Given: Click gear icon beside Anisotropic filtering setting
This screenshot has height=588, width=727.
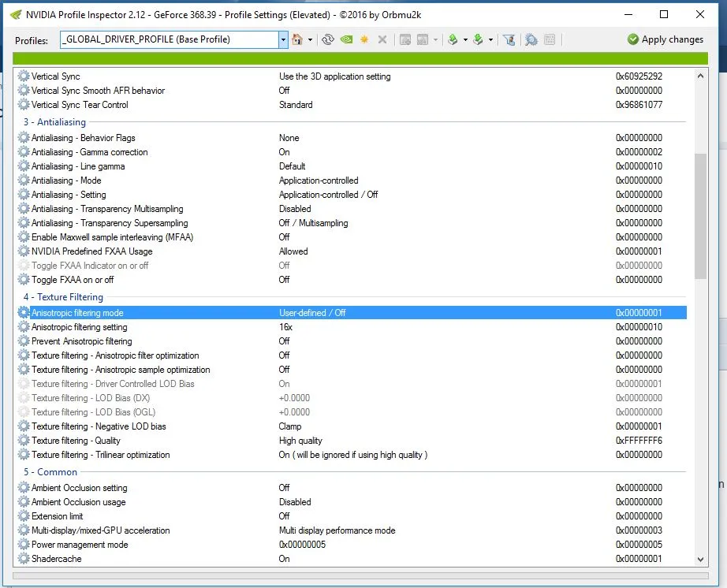Looking at the screenshot, I should point(24,327).
